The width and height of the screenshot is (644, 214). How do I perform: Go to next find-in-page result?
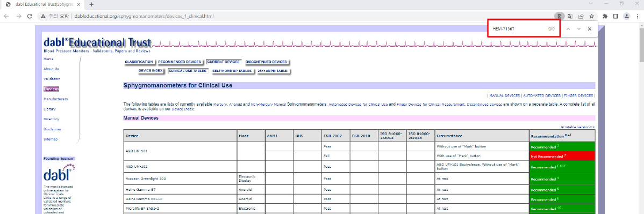pyautogui.click(x=579, y=29)
